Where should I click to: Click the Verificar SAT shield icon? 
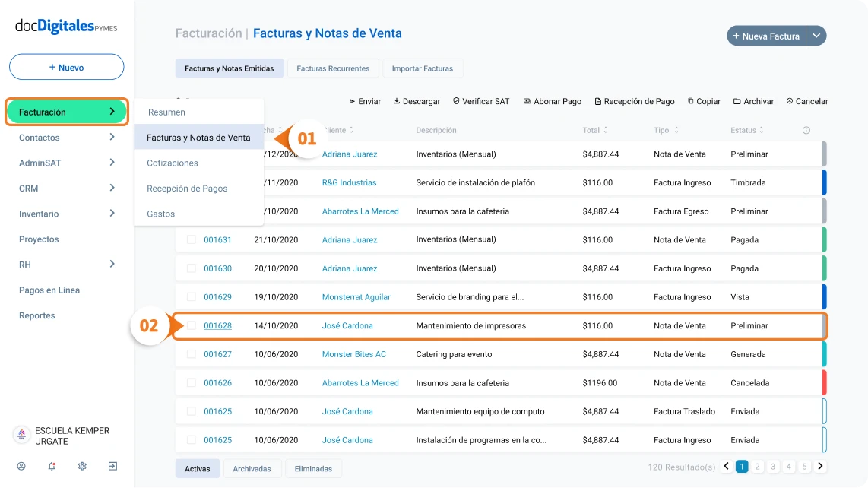(456, 101)
